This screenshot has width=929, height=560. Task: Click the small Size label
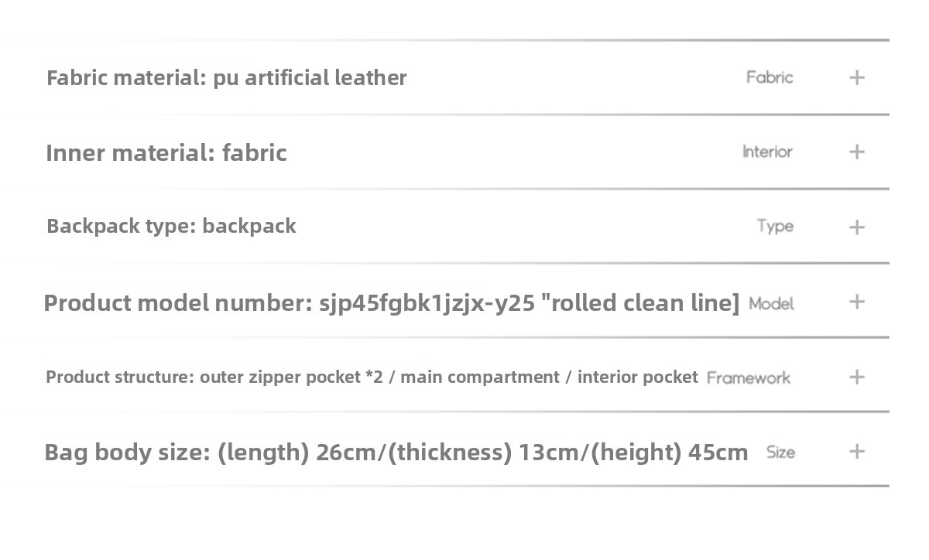click(x=780, y=452)
